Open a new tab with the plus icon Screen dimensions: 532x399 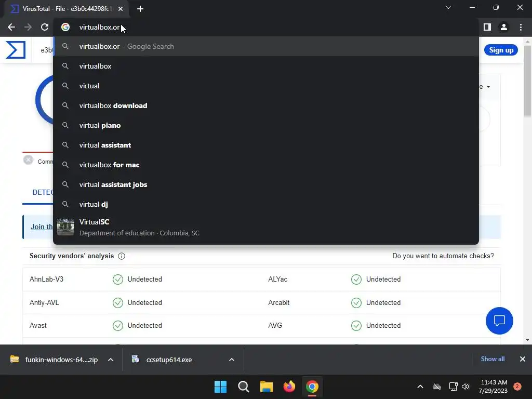140,9
